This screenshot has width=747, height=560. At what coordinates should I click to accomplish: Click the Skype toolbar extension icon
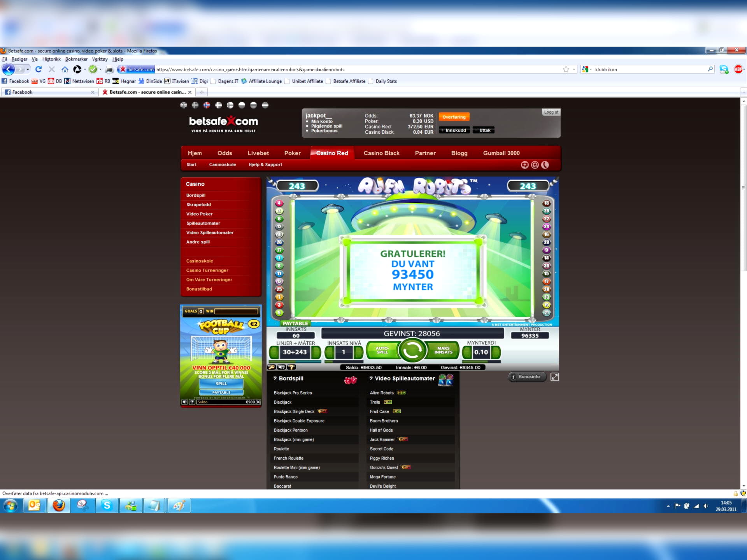pyautogui.click(x=724, y=69)
